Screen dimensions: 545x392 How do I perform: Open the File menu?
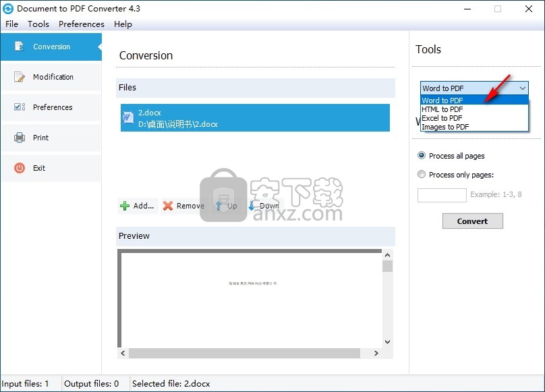12,24
